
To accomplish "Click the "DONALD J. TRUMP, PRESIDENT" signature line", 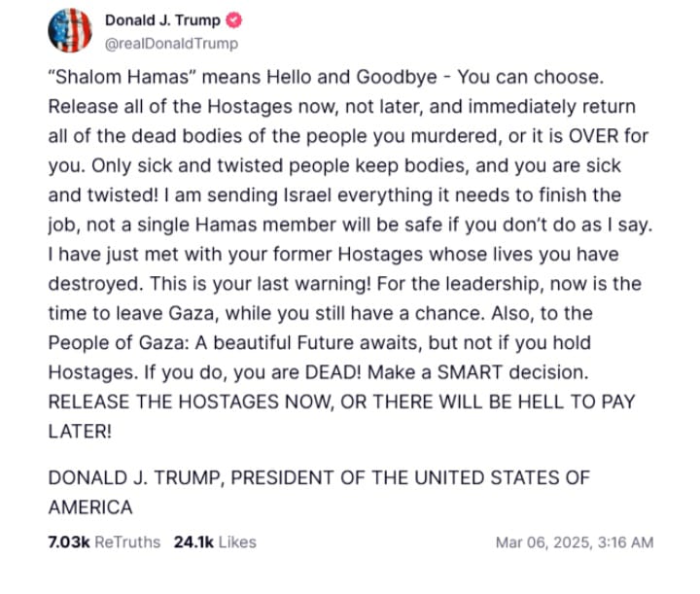I will click(x=318, y=478).
